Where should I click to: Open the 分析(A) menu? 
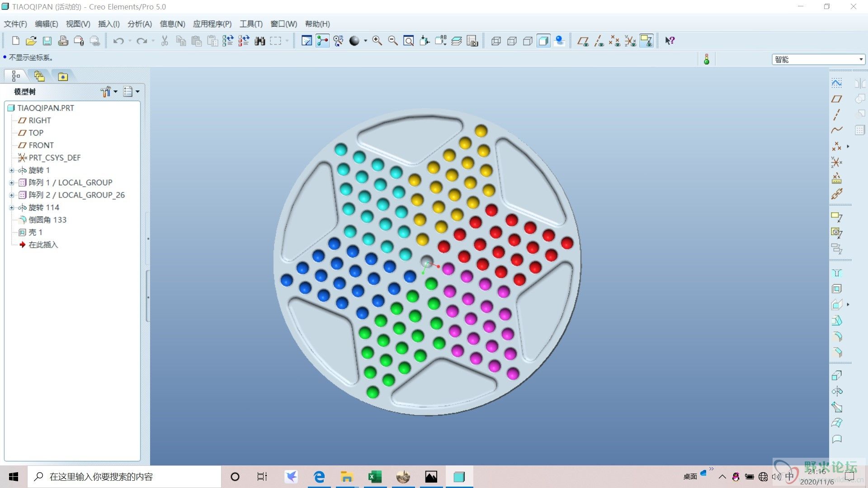click(140, 24)
